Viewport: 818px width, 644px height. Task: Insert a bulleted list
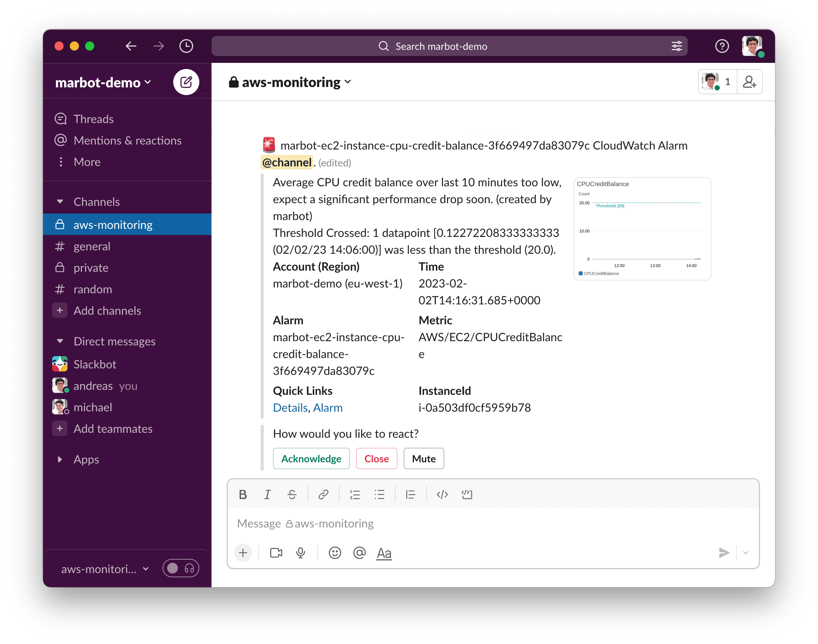(x=379, y=495)
